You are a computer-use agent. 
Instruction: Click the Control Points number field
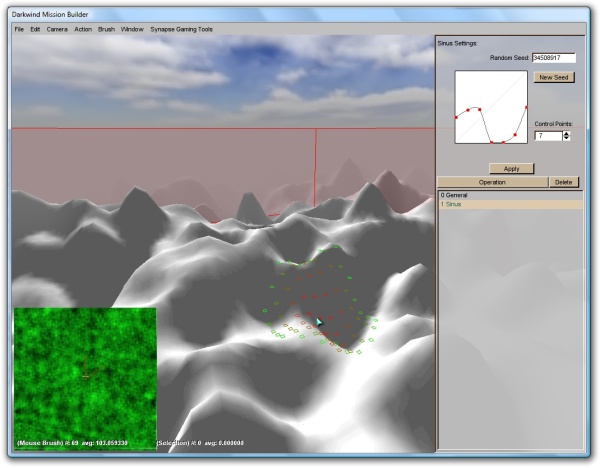(x=547, y=135)
